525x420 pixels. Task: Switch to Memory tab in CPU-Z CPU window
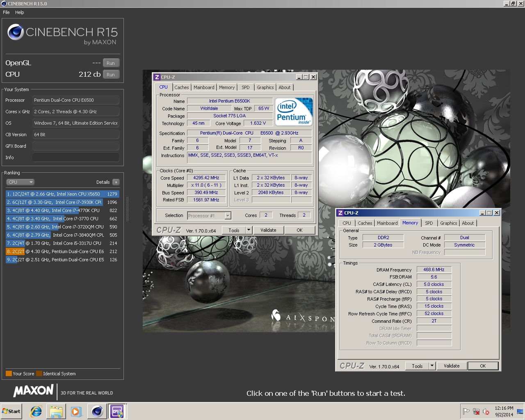(x=227, y=87)
